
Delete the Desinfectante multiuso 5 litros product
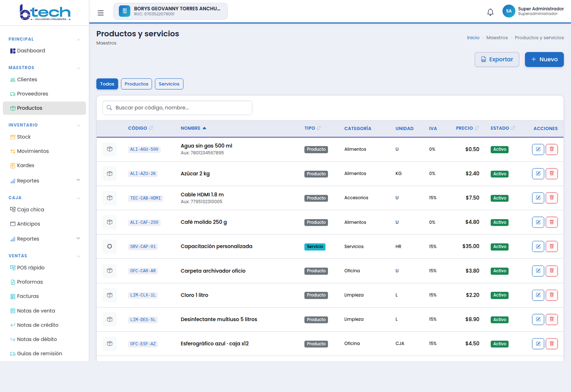click(x=551, y=319)
